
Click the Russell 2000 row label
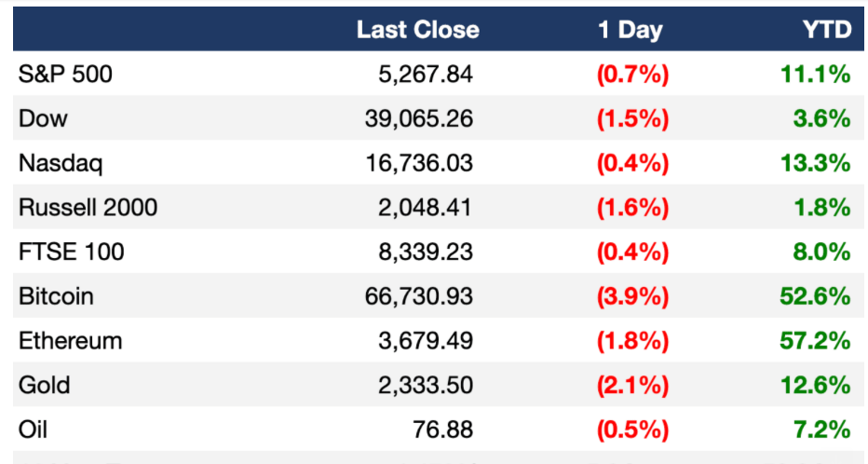click(88, 208)
